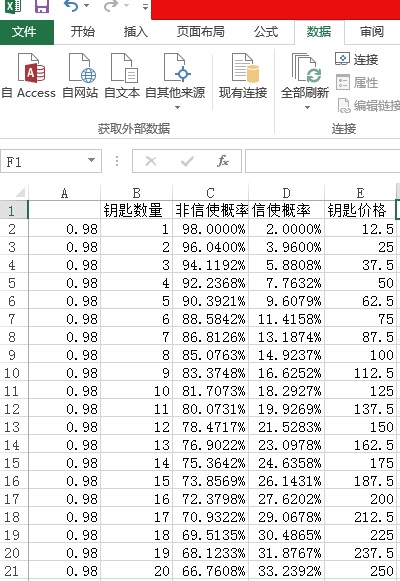Select cell showing 16.6252%

pos(286,373)
